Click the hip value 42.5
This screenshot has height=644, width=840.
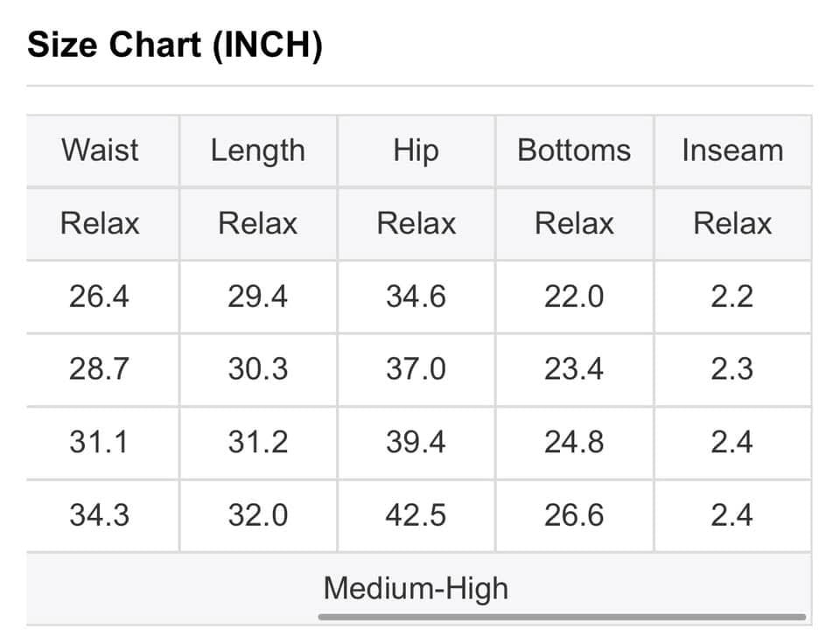[x=416, y=514]
